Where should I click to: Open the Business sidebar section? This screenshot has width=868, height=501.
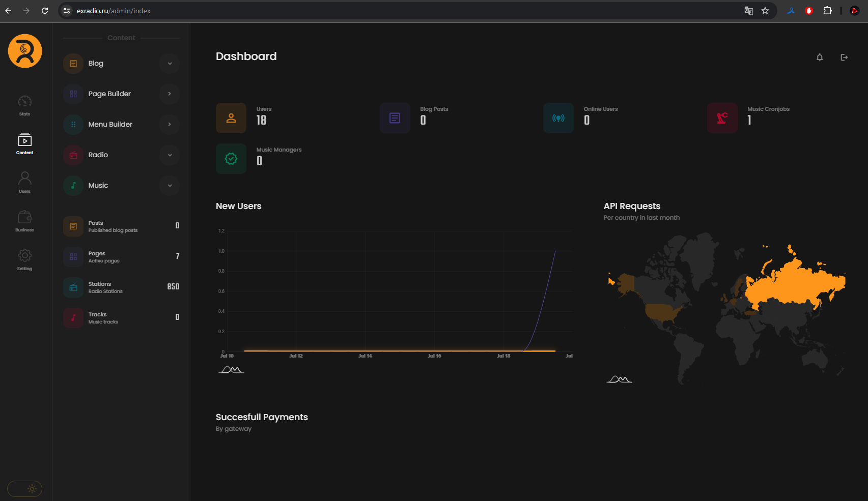(x=24, y=221)
